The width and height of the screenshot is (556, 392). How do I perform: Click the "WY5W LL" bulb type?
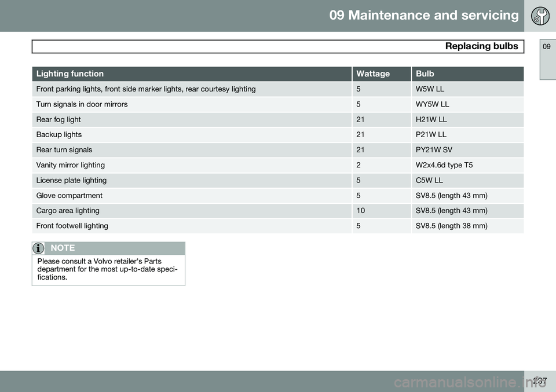tap(432, 104)
